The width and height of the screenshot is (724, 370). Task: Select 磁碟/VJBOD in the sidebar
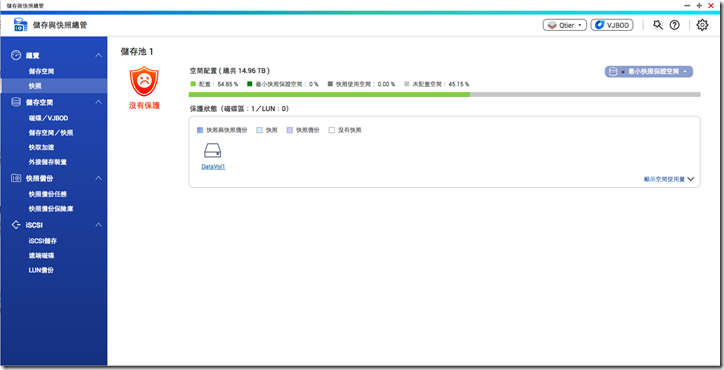[x=48, y=118]
